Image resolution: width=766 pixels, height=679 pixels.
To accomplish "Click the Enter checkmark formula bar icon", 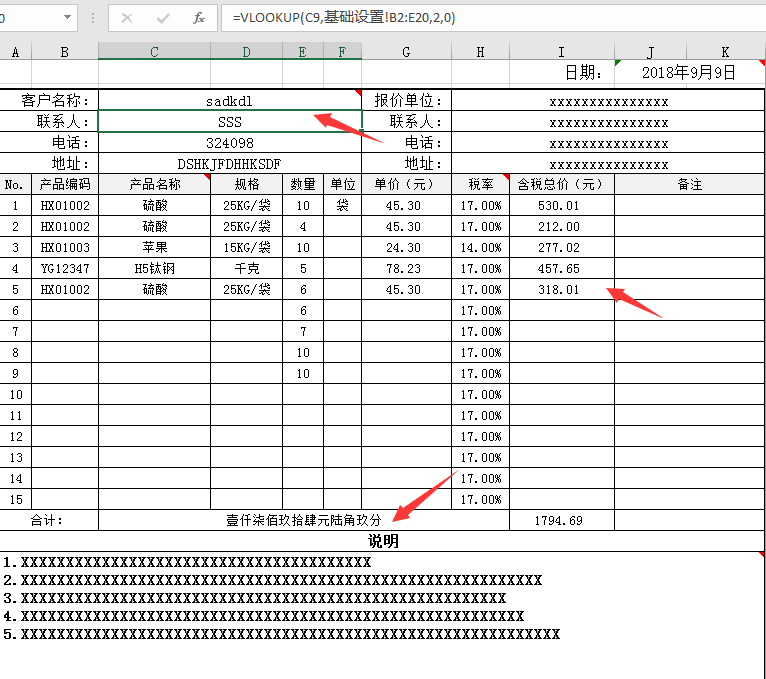I will (163, 18).
